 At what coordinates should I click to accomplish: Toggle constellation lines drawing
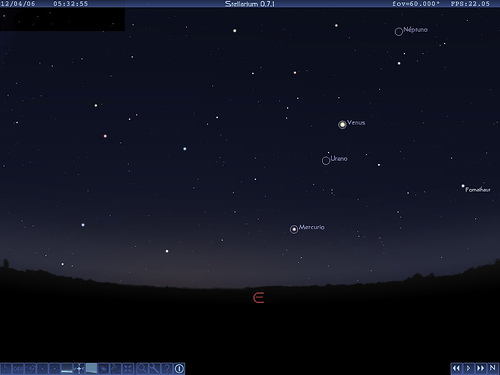6,369
